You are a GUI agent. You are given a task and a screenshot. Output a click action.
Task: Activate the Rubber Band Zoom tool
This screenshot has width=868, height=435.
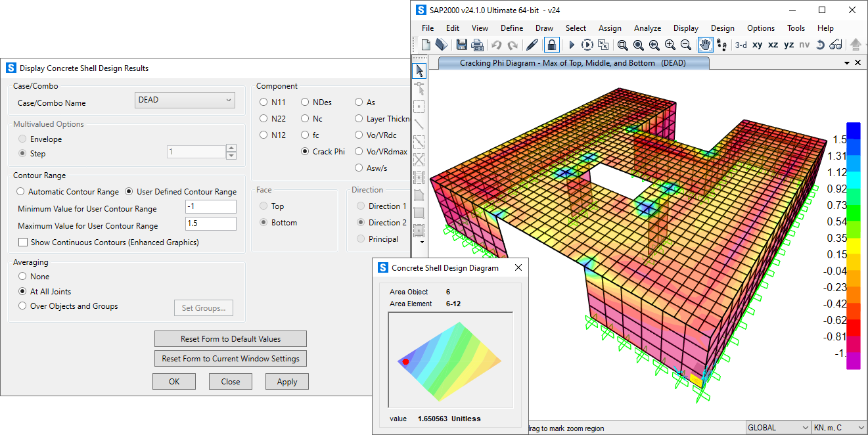(622, 44)
